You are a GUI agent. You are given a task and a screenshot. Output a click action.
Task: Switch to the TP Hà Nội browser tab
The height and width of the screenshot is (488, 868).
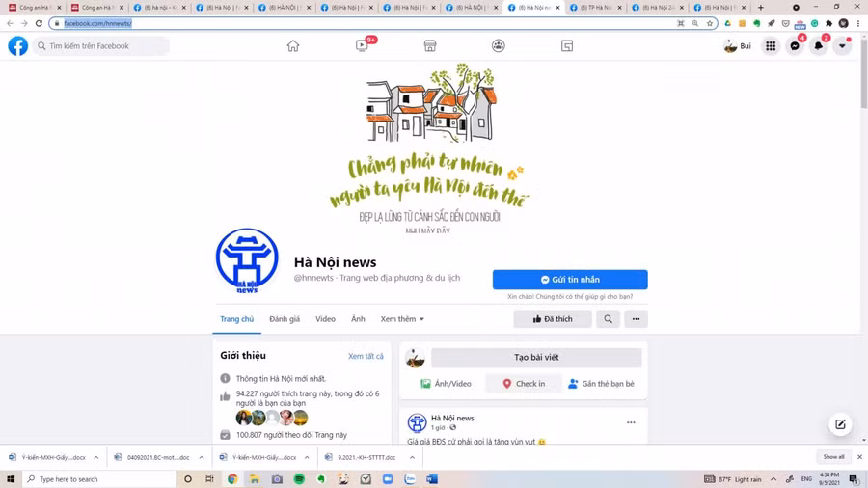[x=596, y=7]
